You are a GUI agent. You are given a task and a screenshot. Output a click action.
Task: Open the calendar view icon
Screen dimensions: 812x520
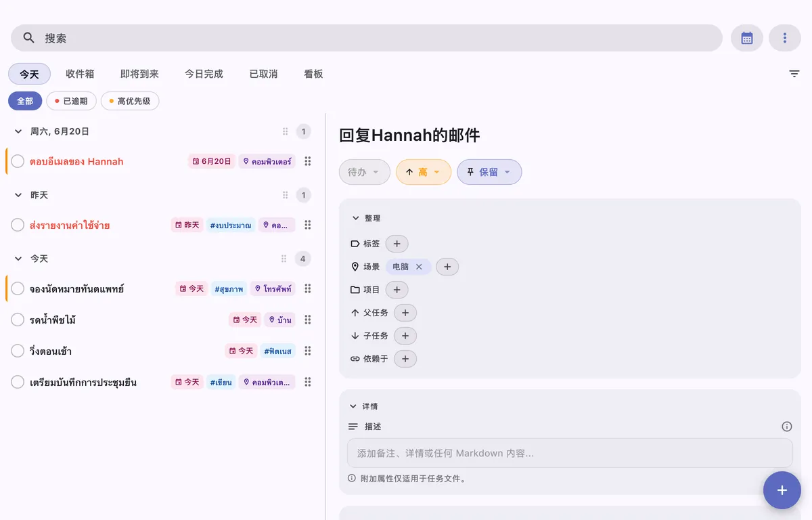coord(747,38)
